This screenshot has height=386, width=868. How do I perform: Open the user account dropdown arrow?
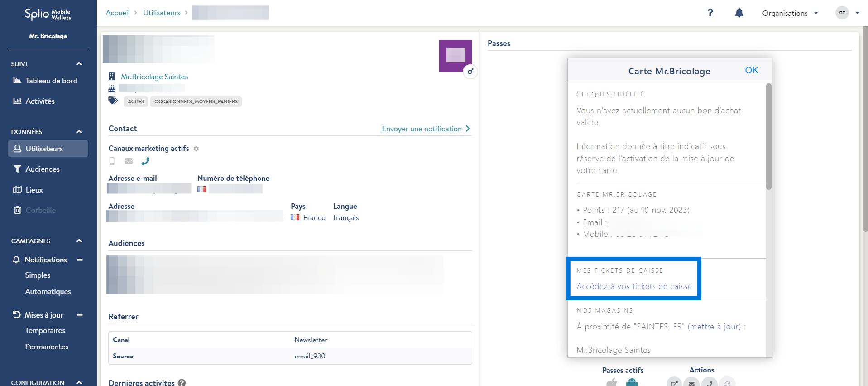point(857,13)
